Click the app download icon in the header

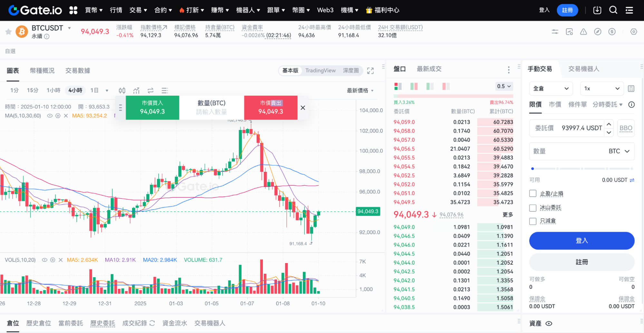point(597,10)
